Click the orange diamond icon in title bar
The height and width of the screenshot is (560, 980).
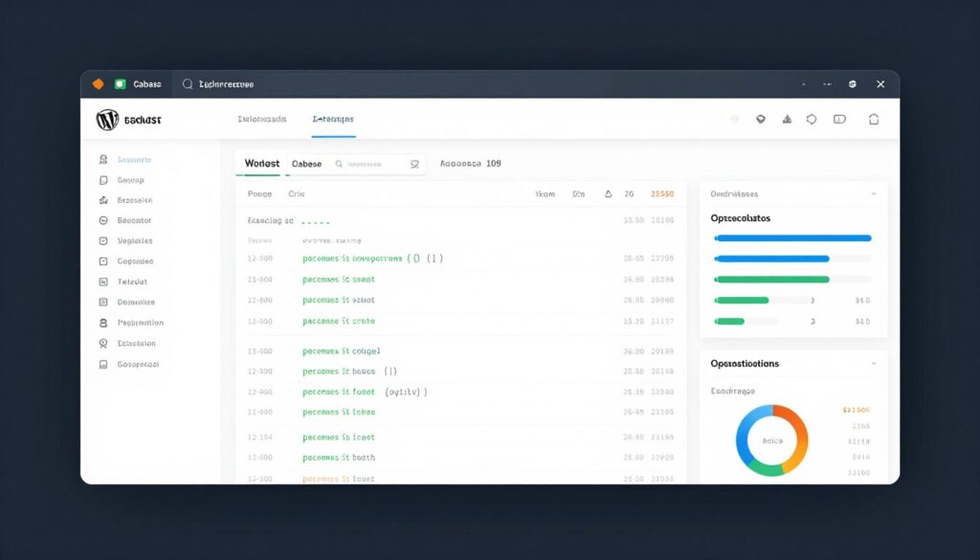coord(99,83)
